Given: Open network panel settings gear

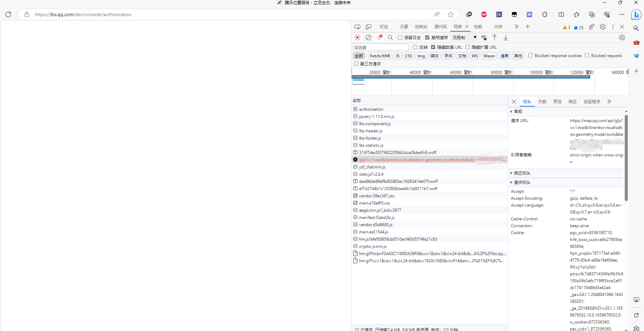Looking at the screenshot, I should (622, 37).
